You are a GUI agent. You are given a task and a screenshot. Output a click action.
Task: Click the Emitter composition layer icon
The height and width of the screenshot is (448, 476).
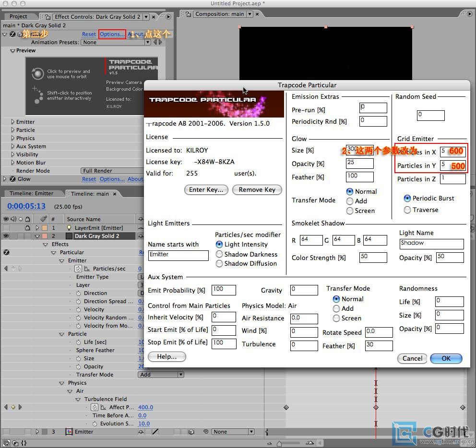[69, 432]
